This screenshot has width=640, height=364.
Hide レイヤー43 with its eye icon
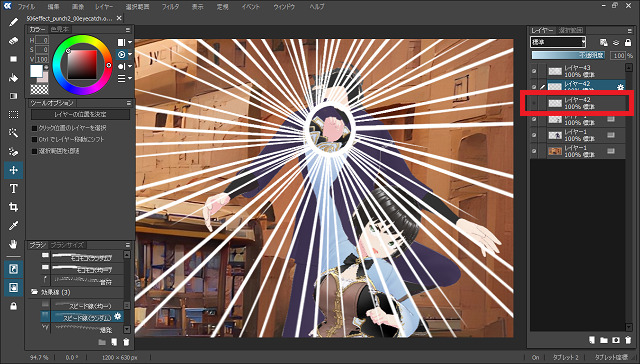[x=534, y=71]
